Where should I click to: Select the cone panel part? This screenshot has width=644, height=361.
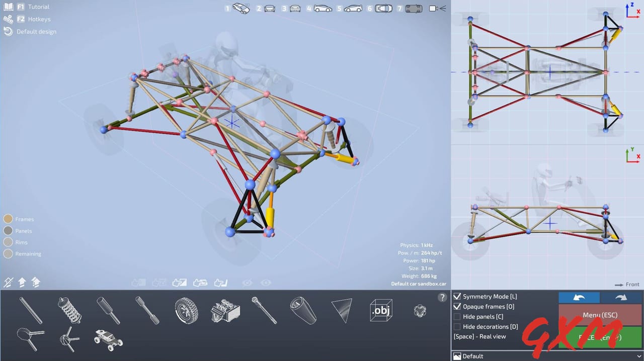[303, 310]
